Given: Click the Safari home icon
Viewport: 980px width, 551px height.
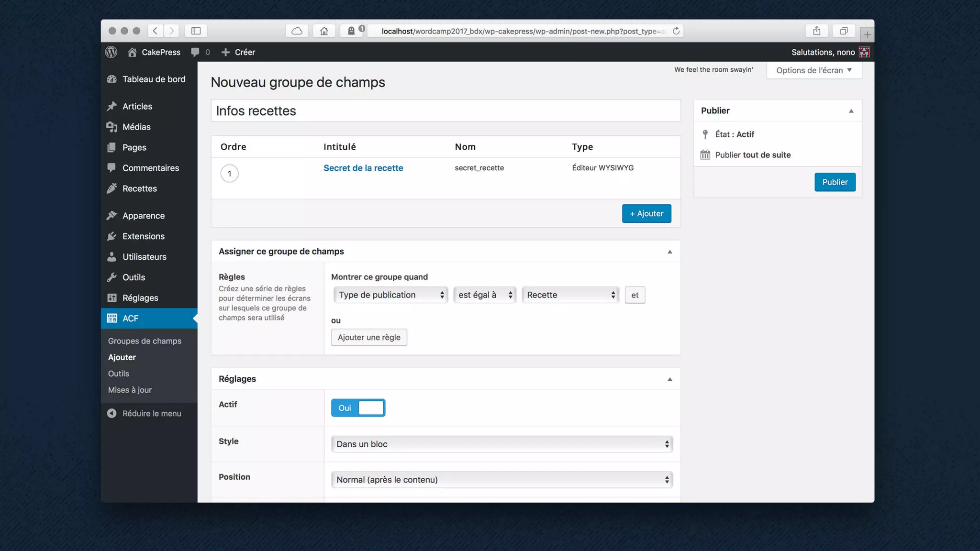Looking at the screenshot, I should 324,31.
